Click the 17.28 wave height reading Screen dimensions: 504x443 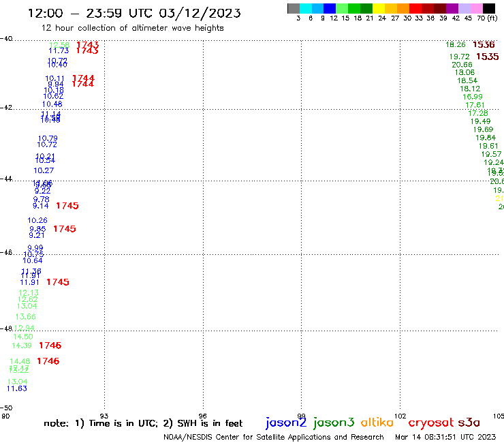point(478,113)
